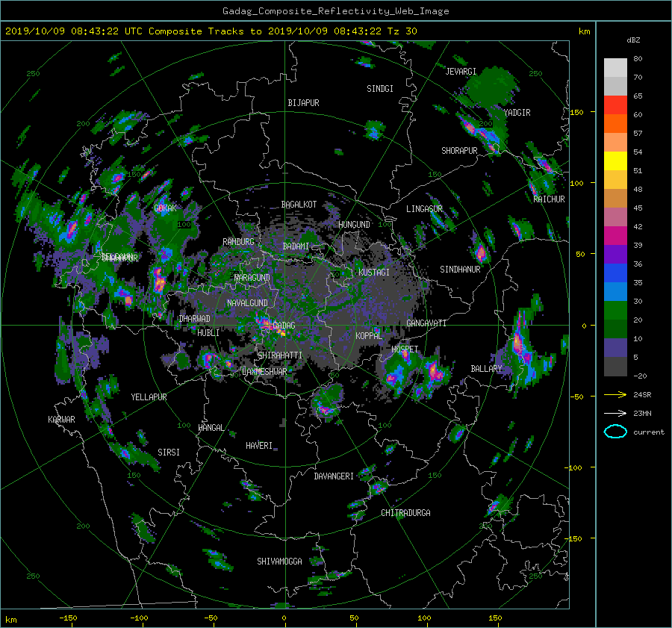Select the SHIVAMOGGA city label
This screenshot has width=672, height=628.
click(x=279, y=561)
